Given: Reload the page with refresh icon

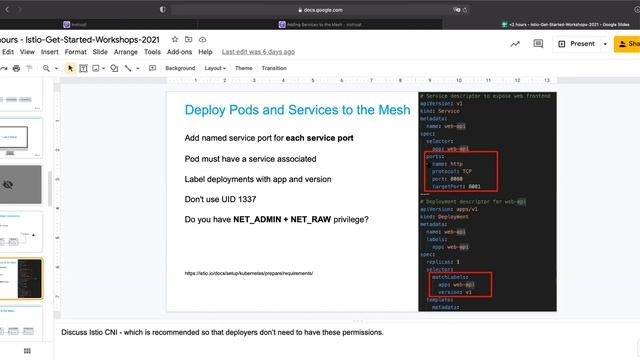Looking at the screenshot, I should tap(464, 10).
